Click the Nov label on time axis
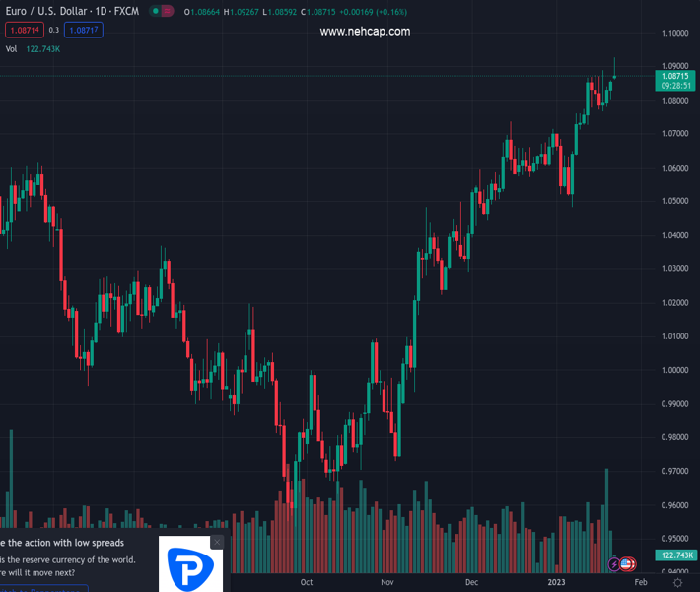The height and width of the screenshot is (592, 700). click(x=388, y=583)
